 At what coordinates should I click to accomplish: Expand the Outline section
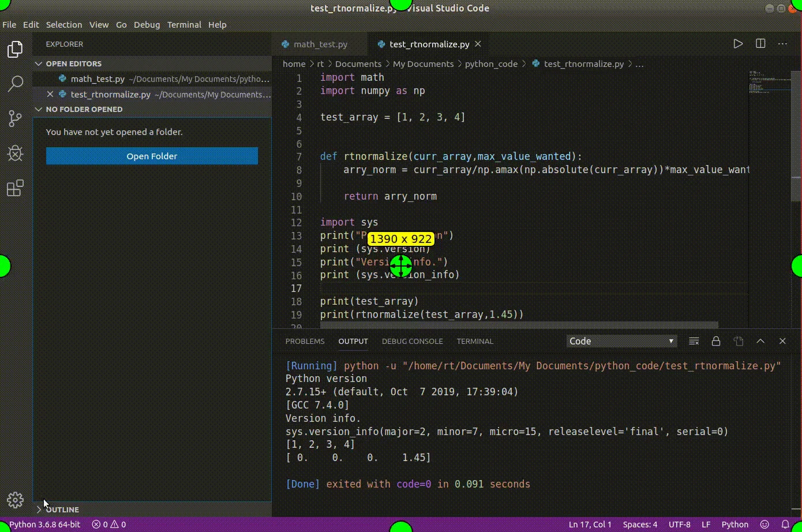click(x=39, y=509)
